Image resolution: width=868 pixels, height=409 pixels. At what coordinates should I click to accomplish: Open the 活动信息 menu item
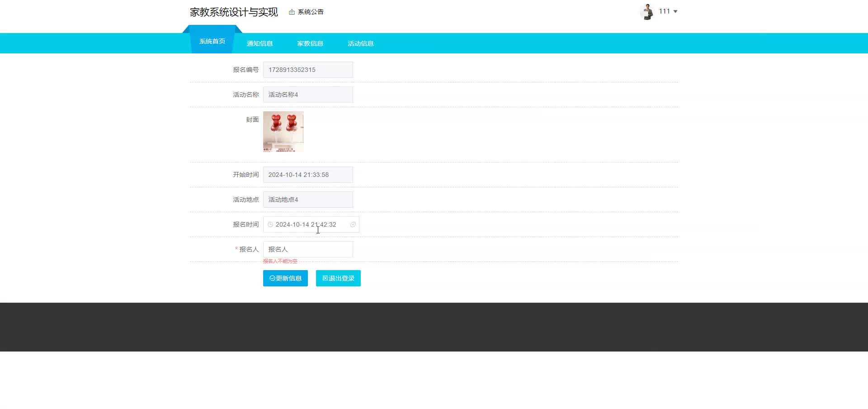coord(361,43)
